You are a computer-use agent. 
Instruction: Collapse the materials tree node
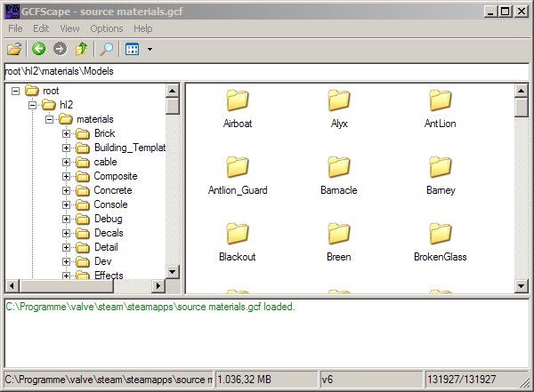point(49,119)
